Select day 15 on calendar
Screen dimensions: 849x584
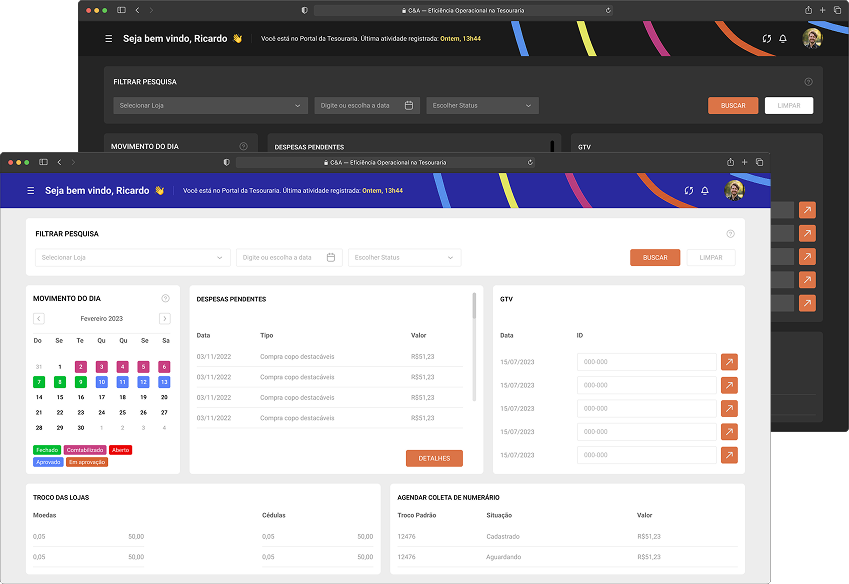pos(60,397)
